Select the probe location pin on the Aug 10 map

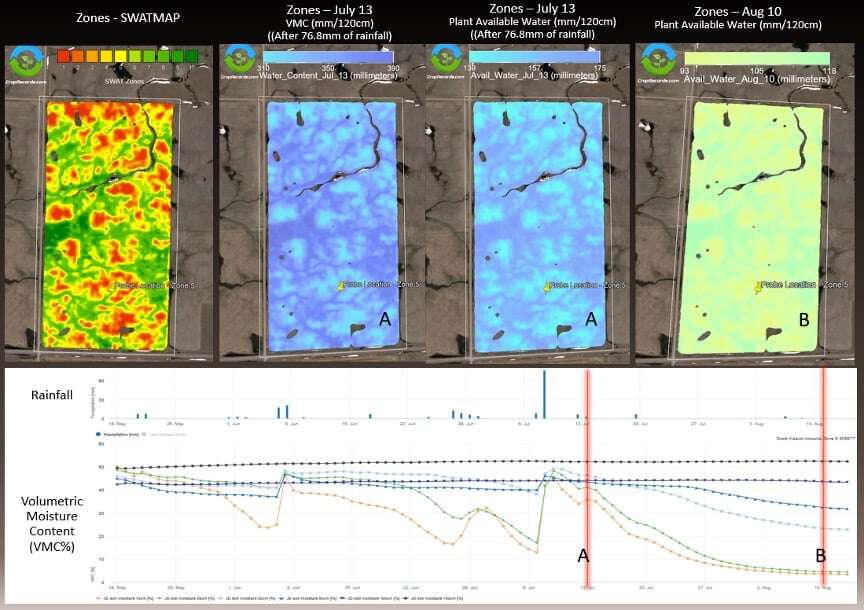coord(757,286)
